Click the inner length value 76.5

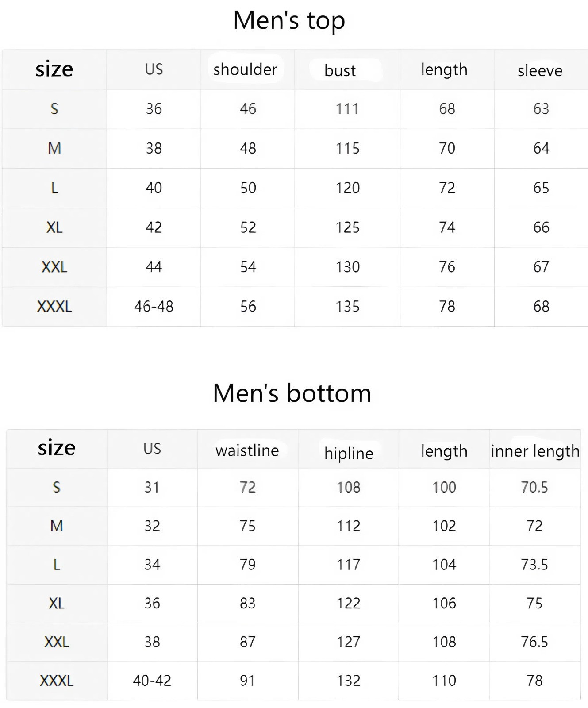[x=534, y=642]
